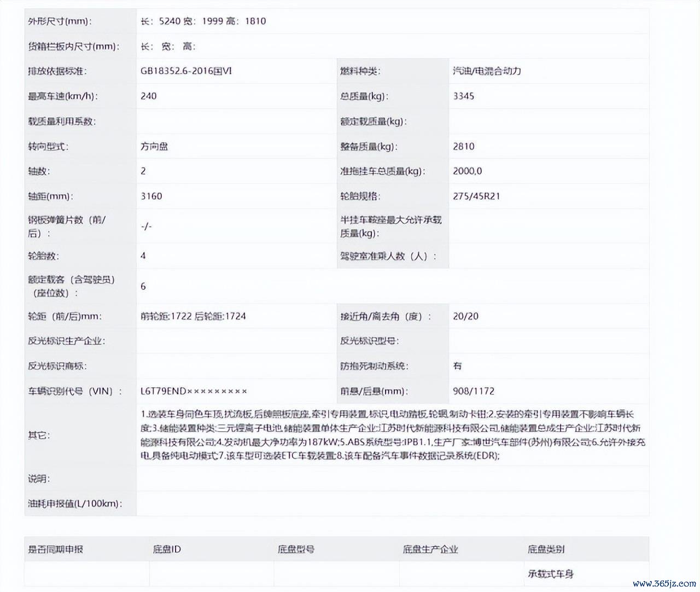Click the 轮胎规格 label
700x592 pixels.
[x=360, y=196]
